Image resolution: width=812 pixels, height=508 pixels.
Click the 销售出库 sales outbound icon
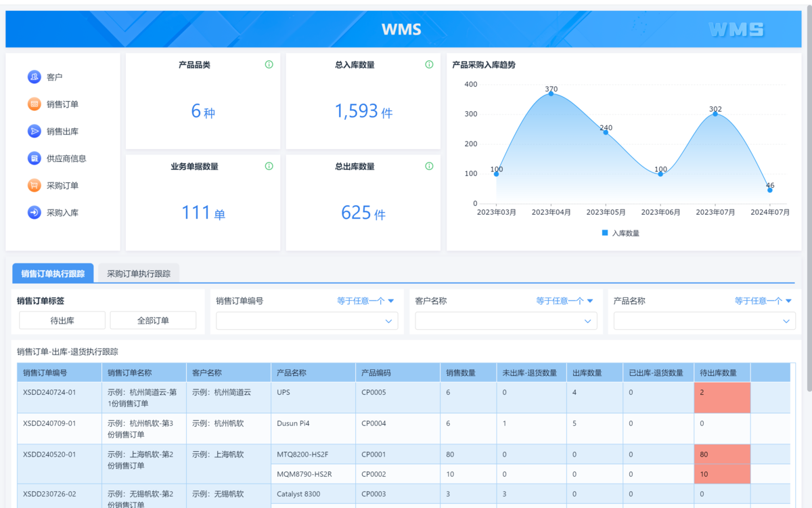pyautogui.click(x=35, y=131)
